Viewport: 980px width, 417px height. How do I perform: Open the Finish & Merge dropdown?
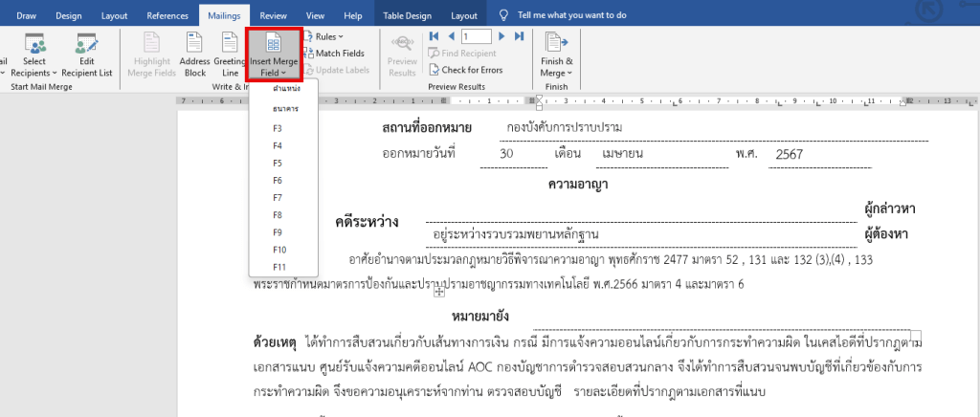(556, 53)
